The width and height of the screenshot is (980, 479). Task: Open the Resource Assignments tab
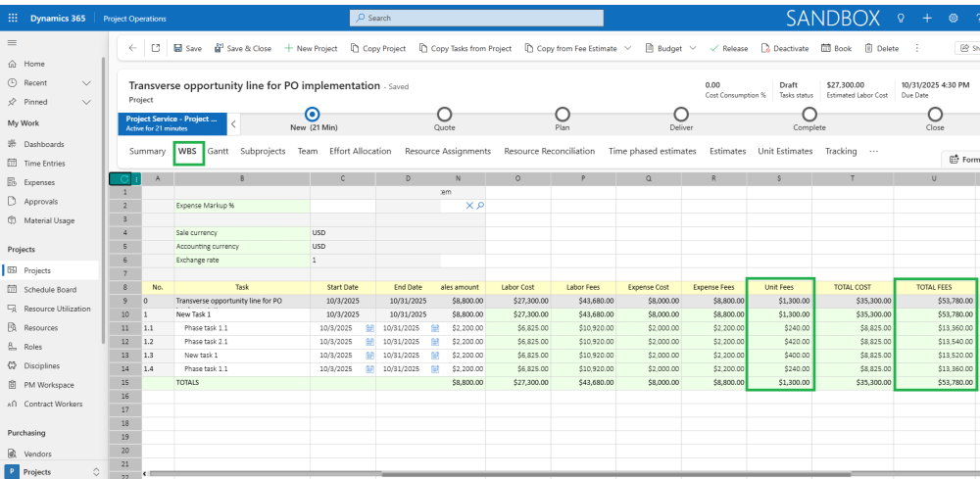click(x=447, y=152)
